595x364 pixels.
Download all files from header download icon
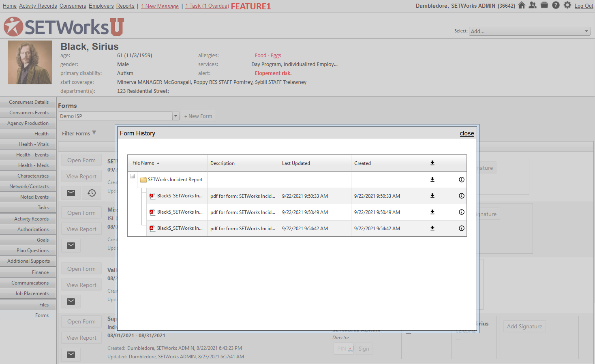tap(432, 163)
